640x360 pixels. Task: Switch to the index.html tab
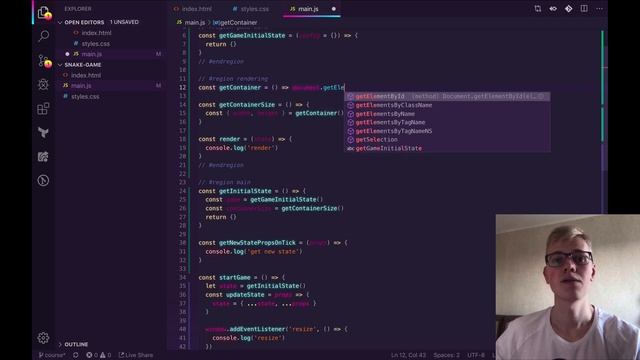[193, 9]
